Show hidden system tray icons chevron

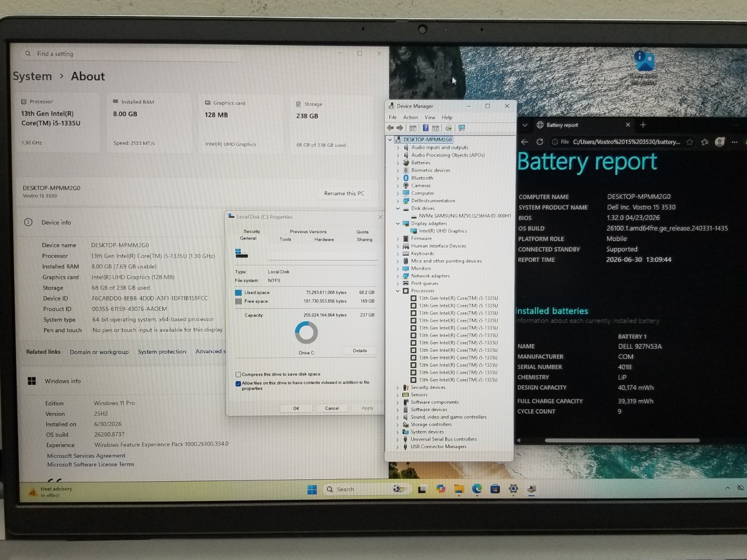pyautogui.click(x=727, y=488)
